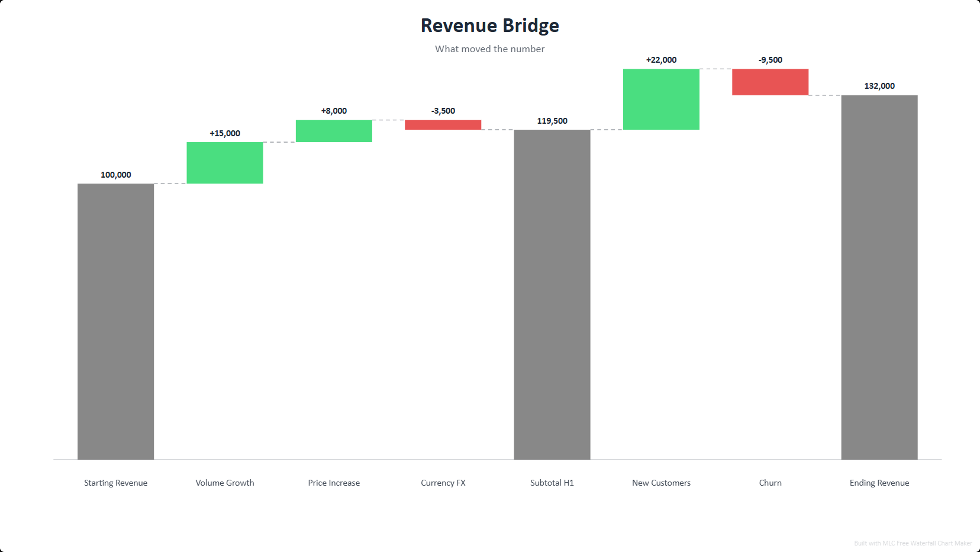
Task: Click the Currency FX axis label
Action: pyautogui.click(x=443, y=483)
